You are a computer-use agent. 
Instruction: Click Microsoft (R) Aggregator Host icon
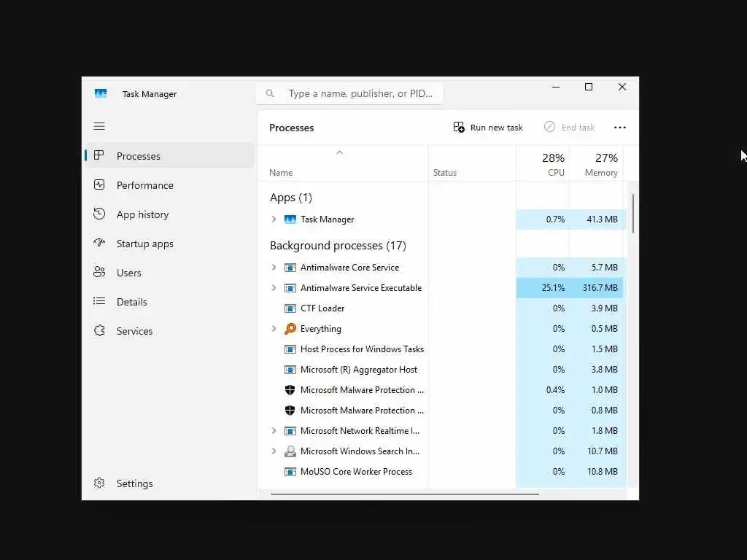tap(290, 370)
